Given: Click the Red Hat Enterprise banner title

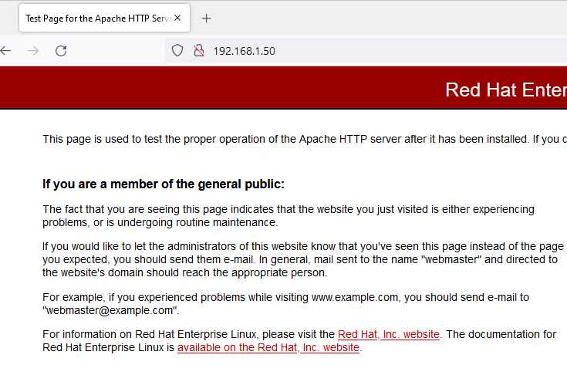Looking at the screenshot, I should (x=506, y=90).
